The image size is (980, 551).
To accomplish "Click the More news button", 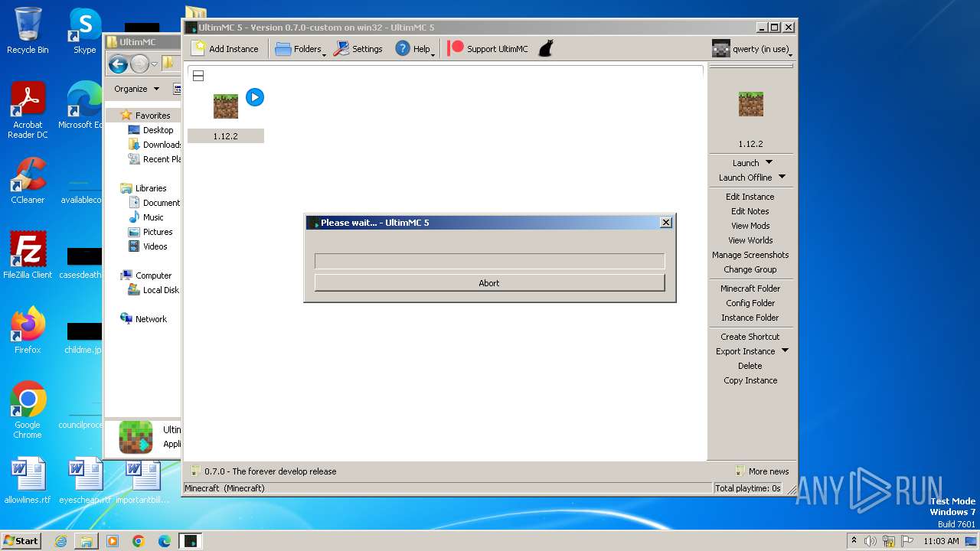I will (x=762, y=471).
